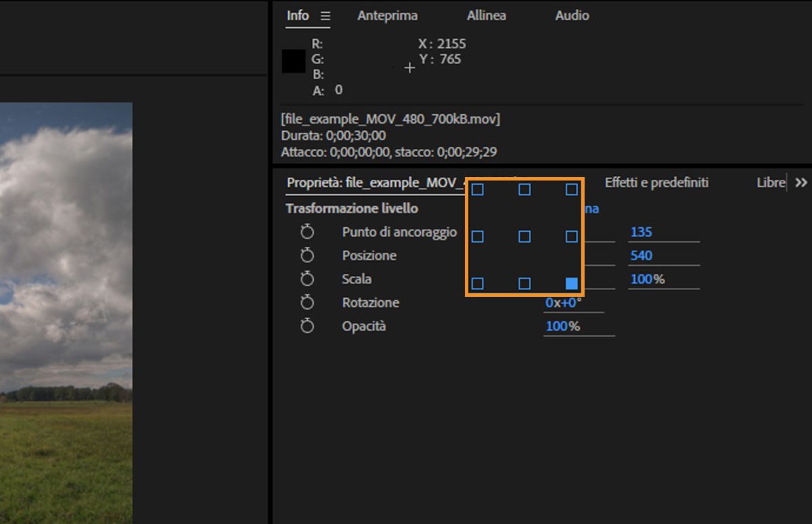
Task: Open Effetti e predefiniti panel tab
Action: coord(656,183)
